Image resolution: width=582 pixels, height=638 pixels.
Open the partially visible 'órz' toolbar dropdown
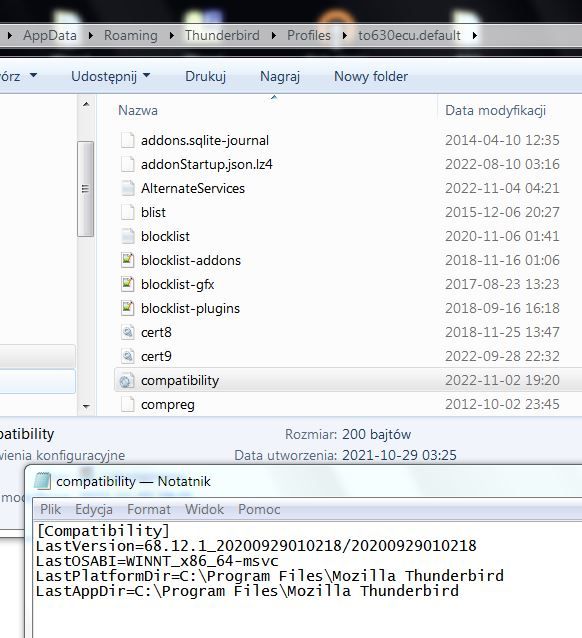[18, 76]
